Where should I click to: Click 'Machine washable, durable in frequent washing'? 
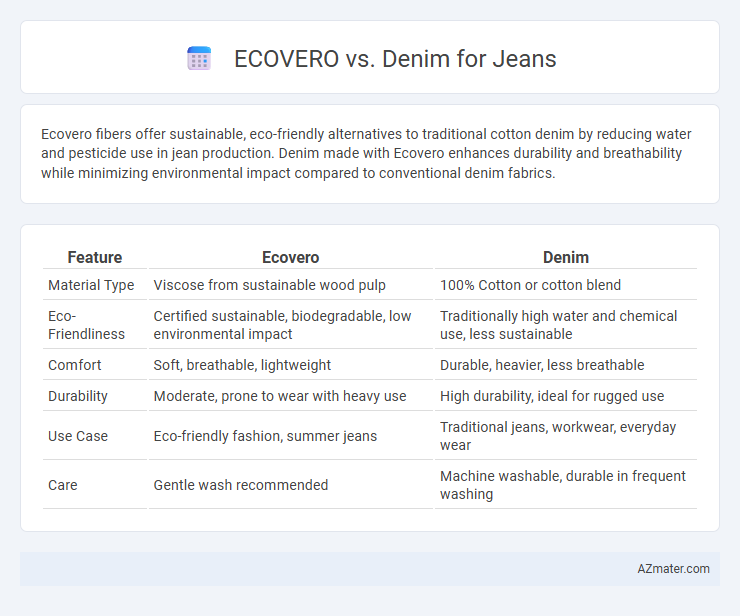[563, 485]
